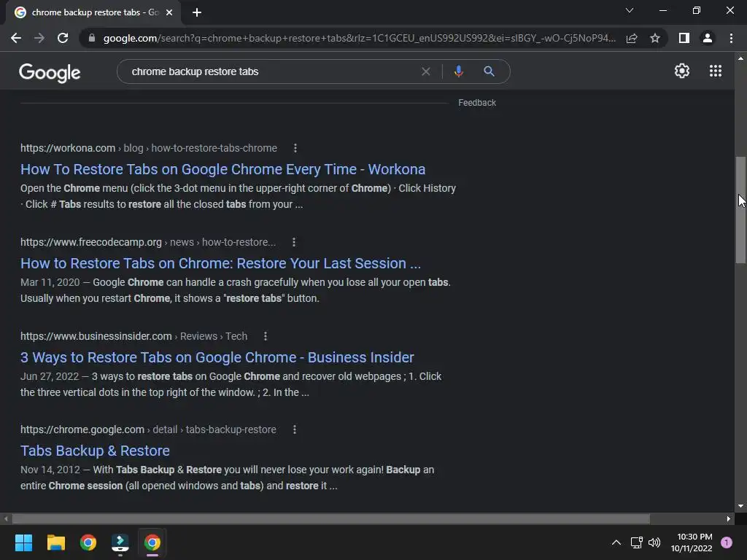Screen dimensions: 747x560
Task: Open the site info padlock icon
Action: point(91,38)
